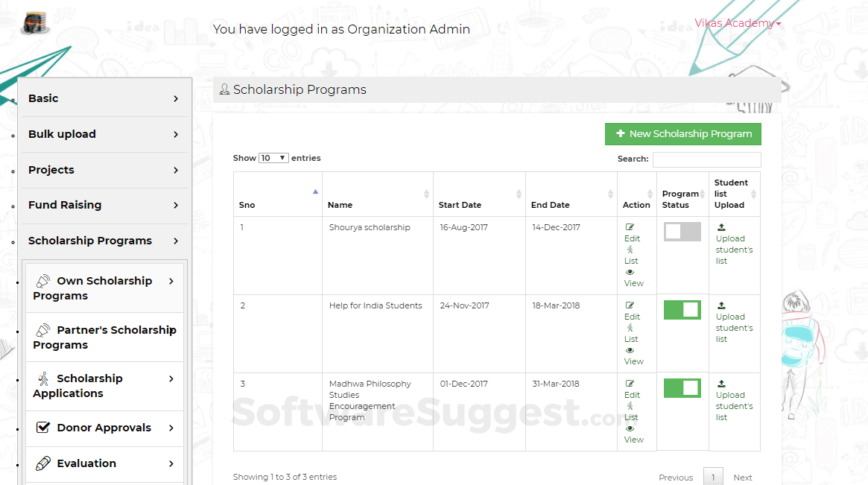Click the Scholarship Applications running-person icon

[43, 378]
